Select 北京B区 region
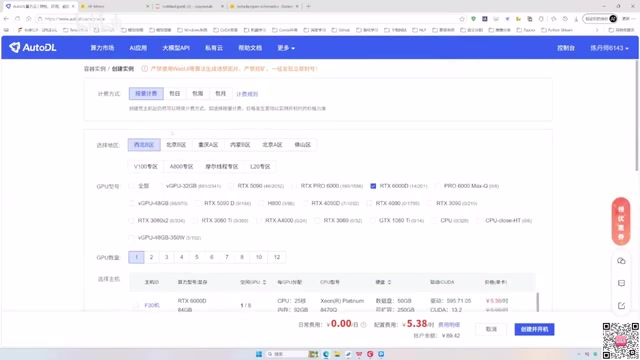 (x=176, y=145)
